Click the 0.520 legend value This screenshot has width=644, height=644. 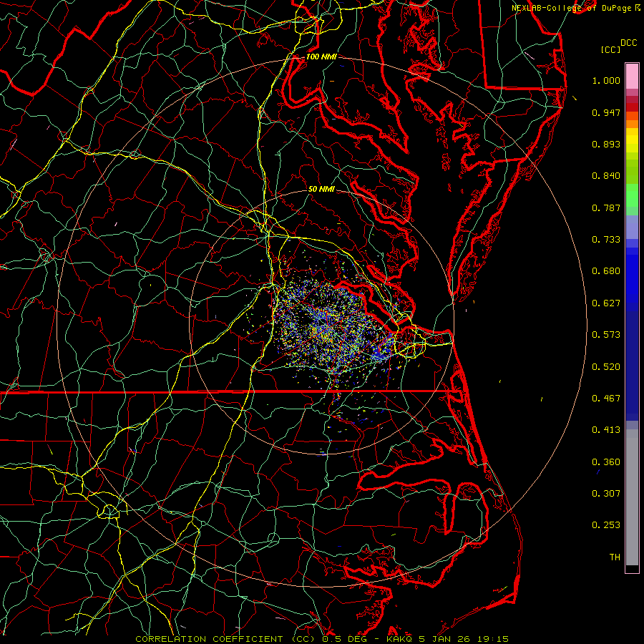(x=606, y=367)
